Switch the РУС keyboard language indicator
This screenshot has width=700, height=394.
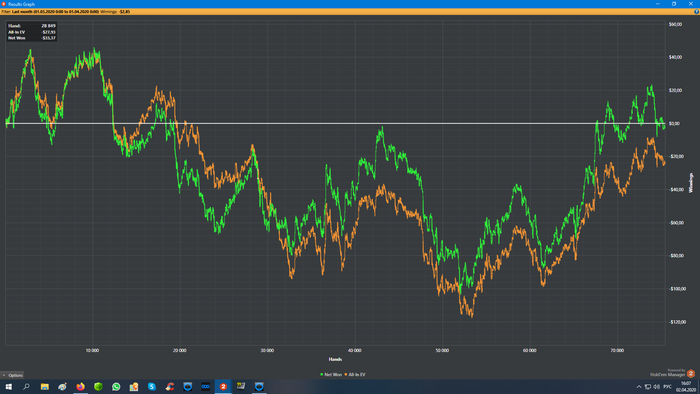click(667, 387)
